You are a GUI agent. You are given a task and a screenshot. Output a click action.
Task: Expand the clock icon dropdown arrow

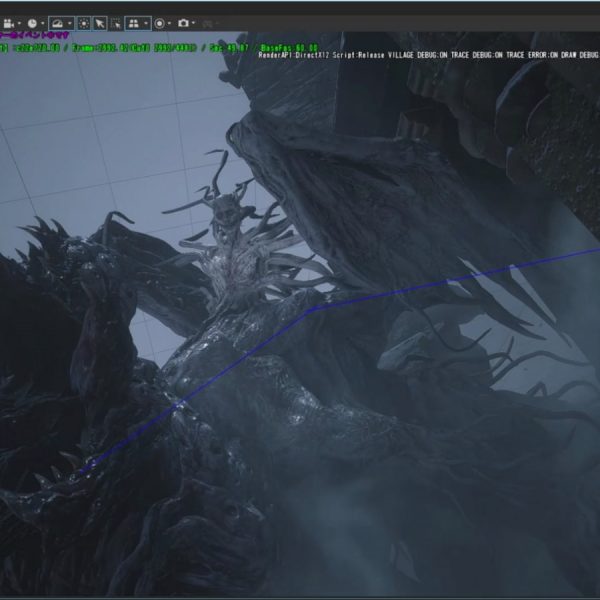pyautogui.click(x=42, y=23)
